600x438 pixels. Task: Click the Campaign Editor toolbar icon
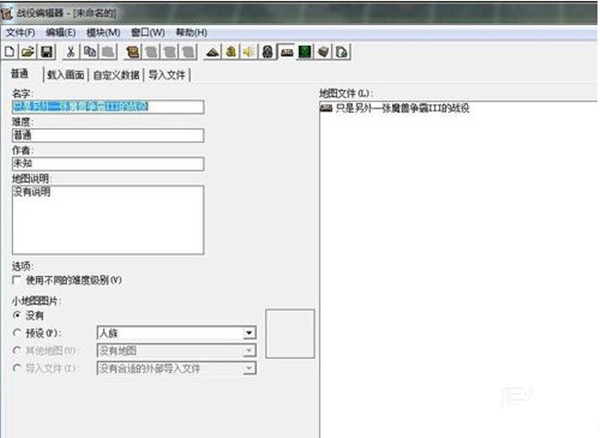(287, 52)
